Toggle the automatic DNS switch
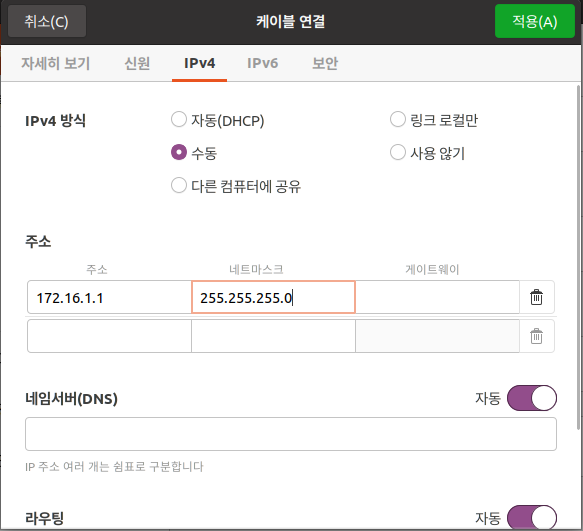This screenshot has height=531, width=583. (532, 398)
